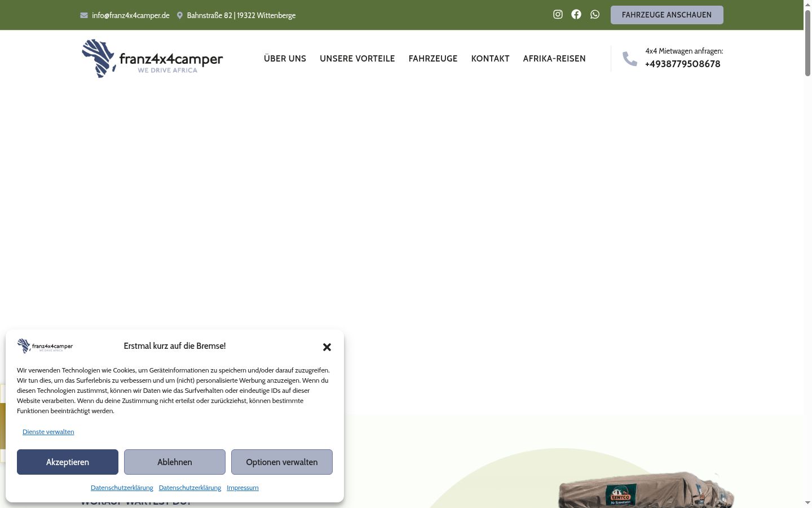812x508 pixels.
Task: Click the Optionen verwalten button
Action: pos(282,462)
